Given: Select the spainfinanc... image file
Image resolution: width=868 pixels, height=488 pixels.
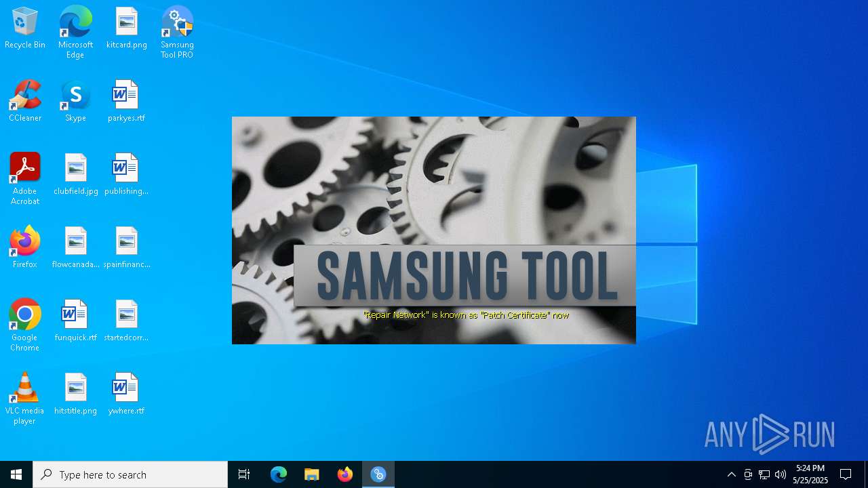Looking at the screenshot, I should (x=127, y=248).
